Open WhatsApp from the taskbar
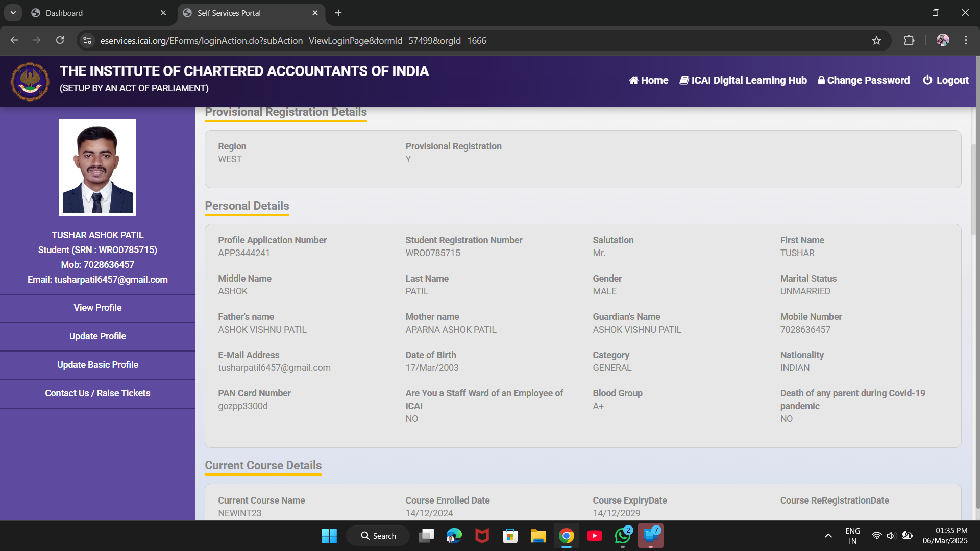The width and height of the screenshot is (980, 551). tap(622, 536)
